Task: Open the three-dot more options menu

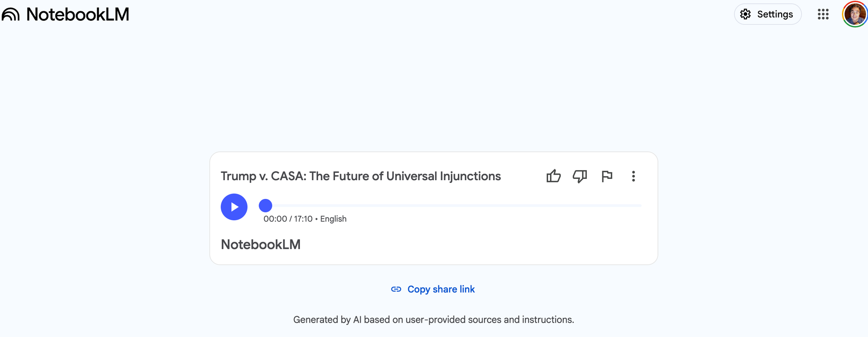Action: [633, 176]
